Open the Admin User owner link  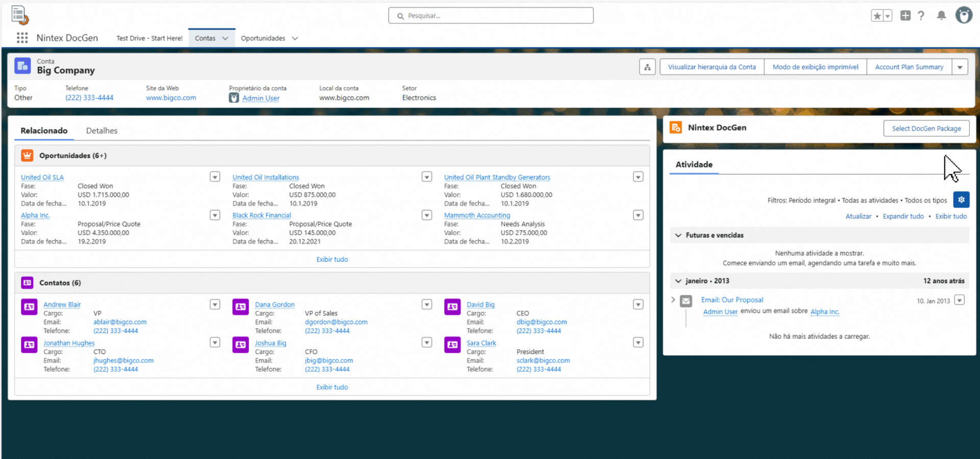[x=261, y=98]
